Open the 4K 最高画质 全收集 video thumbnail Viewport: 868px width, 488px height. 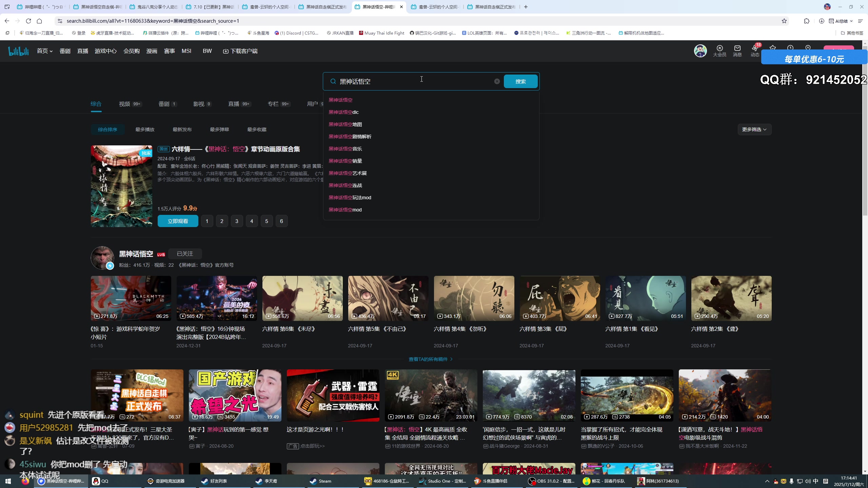(431, 395)
